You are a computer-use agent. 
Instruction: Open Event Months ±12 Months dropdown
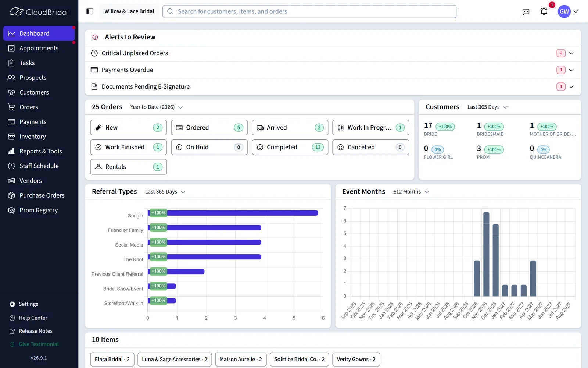tap(411, 192)
